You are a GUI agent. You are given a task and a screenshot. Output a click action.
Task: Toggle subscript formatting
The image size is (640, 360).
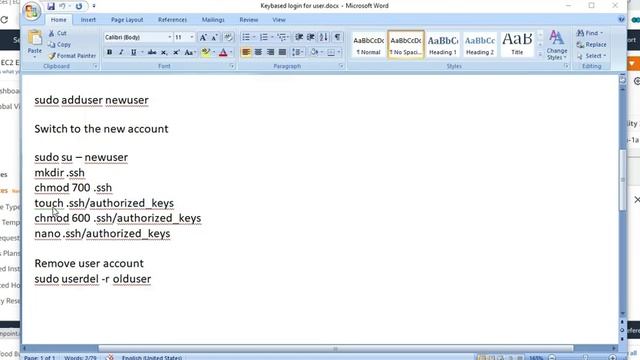click(x=164, y=52)
